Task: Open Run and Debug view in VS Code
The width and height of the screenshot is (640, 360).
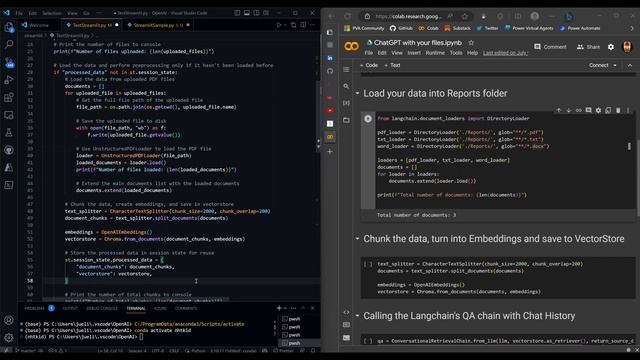Action: pos(9,80)
